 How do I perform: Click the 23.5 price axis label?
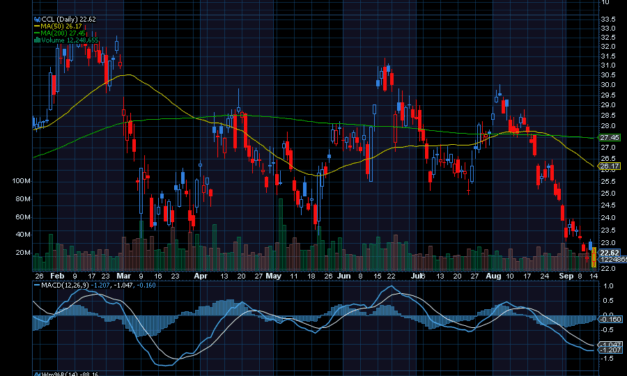[x=608, y=230]
